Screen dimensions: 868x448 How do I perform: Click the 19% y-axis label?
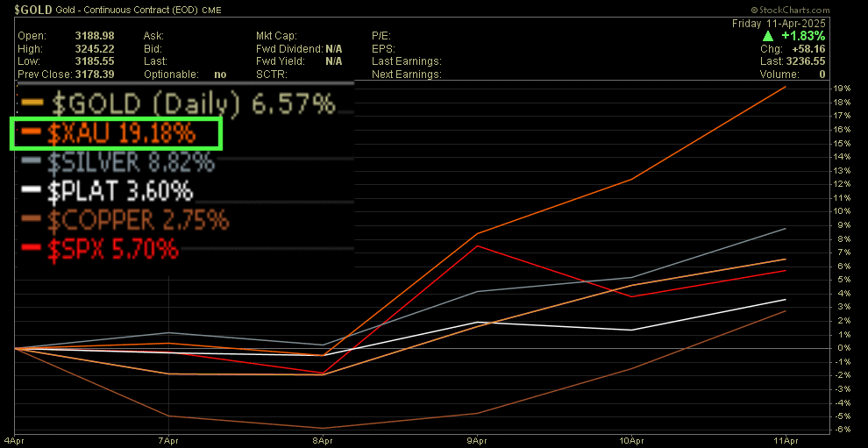point(843,89)
